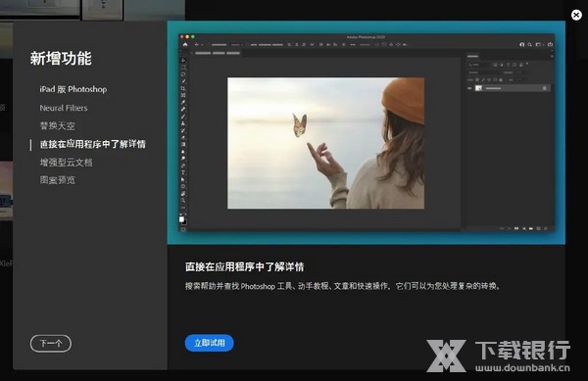This screenshot has height=381, width=588.
Task: Select the iPad 版 Photoshop feature item
Action: tap(73, 89)
